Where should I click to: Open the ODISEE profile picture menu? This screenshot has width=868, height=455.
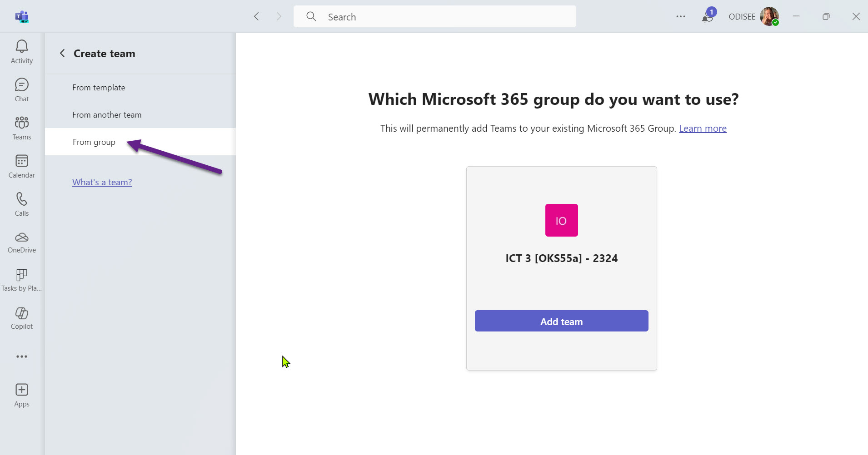[769, 16]
